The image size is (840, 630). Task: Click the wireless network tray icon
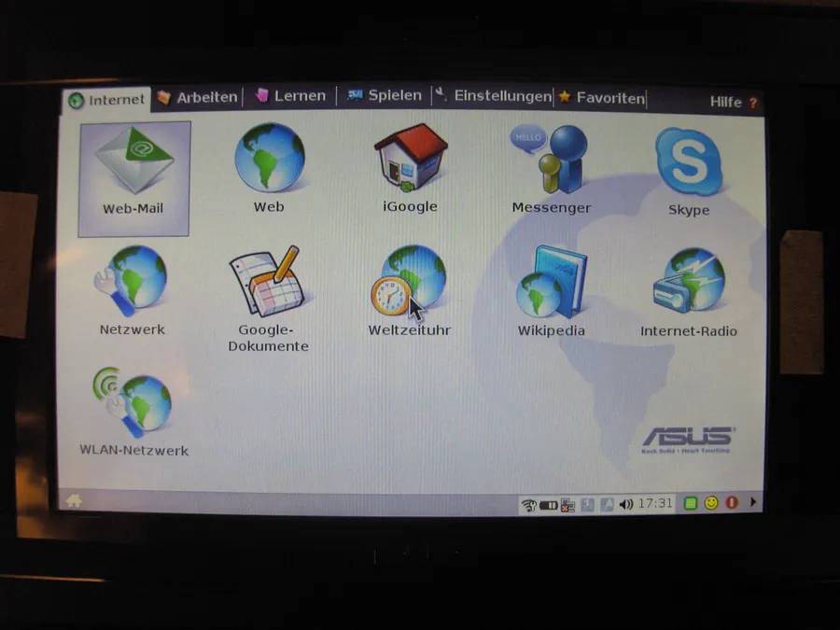529,505
